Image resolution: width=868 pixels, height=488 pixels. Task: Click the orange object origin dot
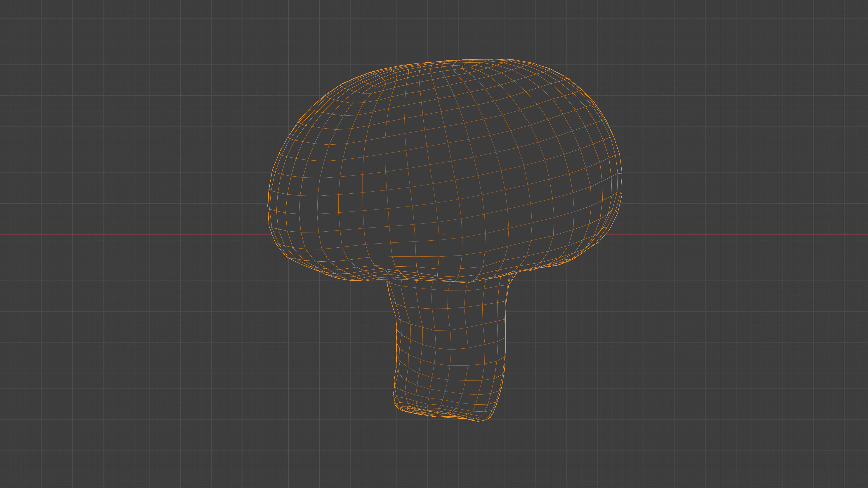(443, 234)
